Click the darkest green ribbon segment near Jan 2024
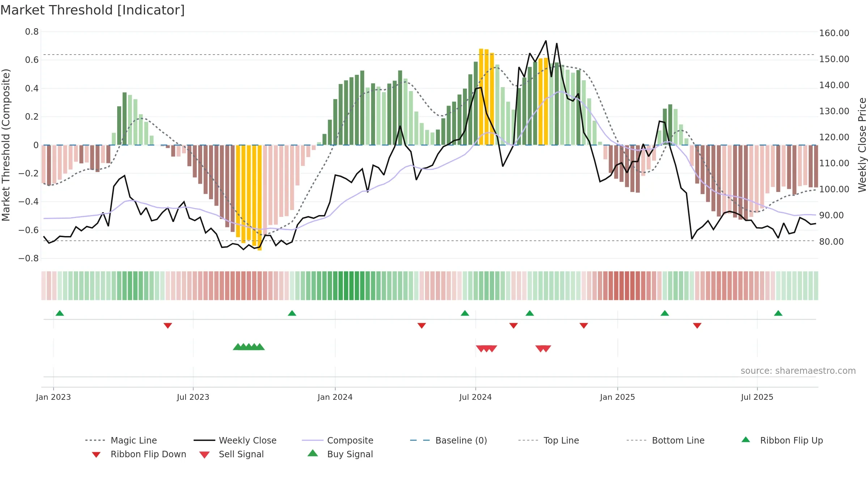 (351, 286)
